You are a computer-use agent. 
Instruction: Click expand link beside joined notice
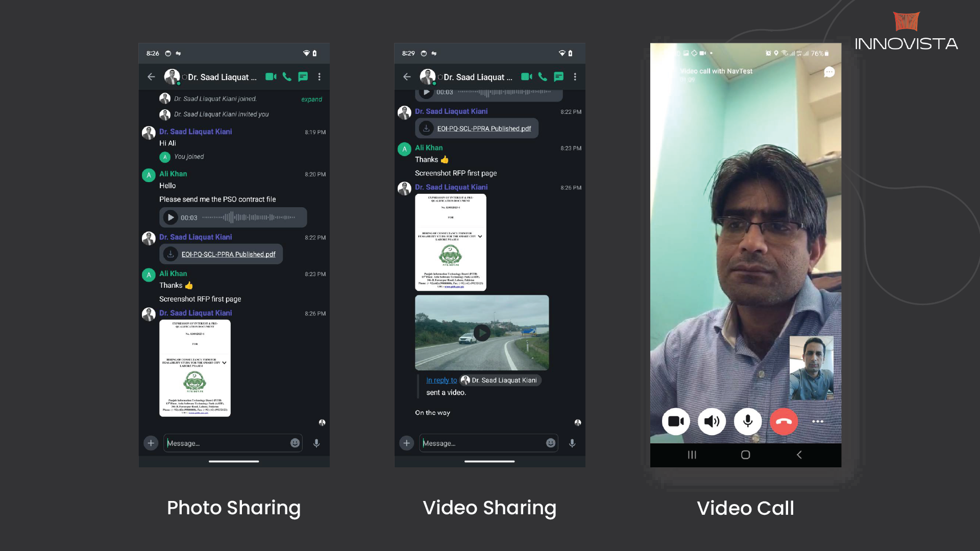(311, 99)
